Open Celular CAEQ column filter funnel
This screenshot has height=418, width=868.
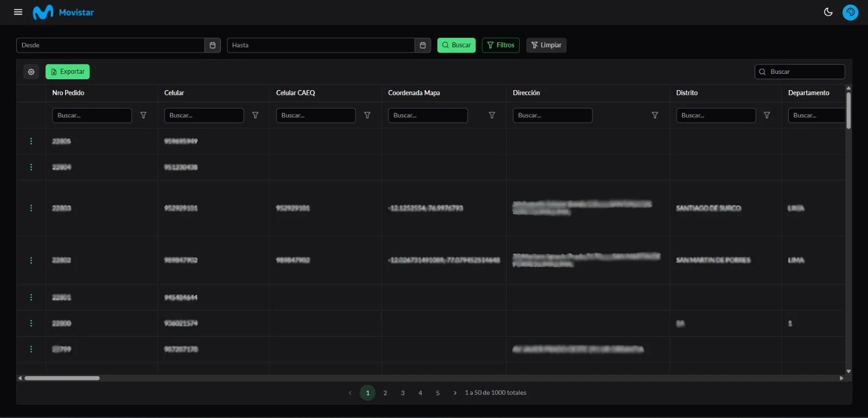point(367,115)
